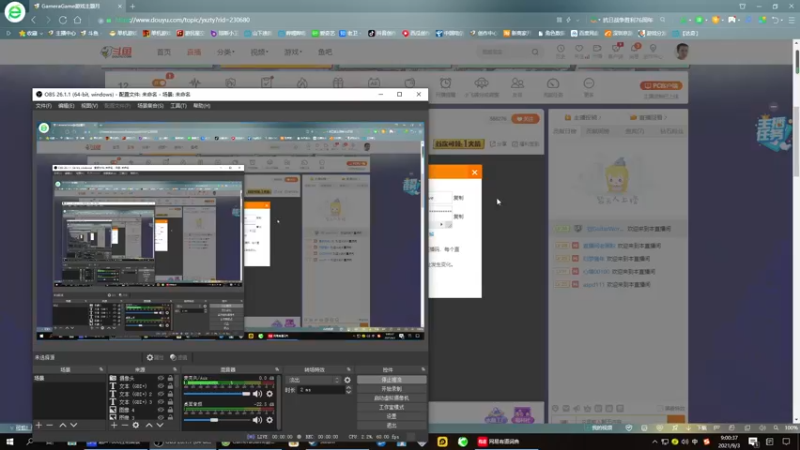
Task: Move the scene down in the Scenes dock
Action: pyautogui.click(x=74, y=425)
